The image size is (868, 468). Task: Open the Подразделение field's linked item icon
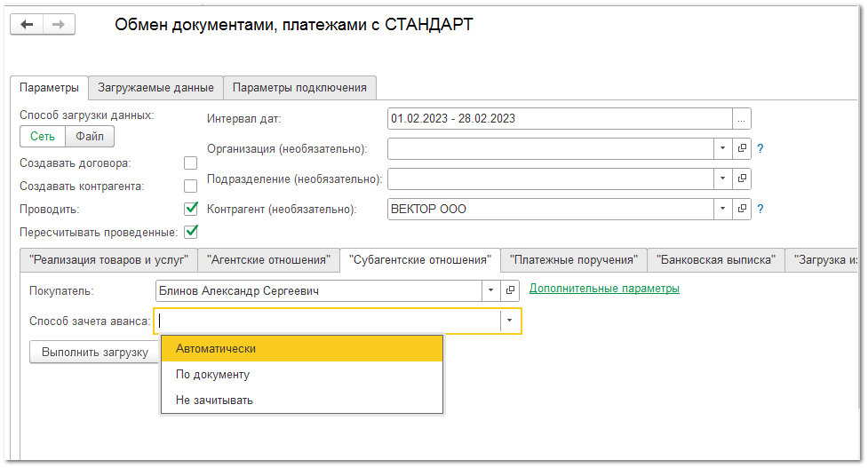tap(742, 178)
